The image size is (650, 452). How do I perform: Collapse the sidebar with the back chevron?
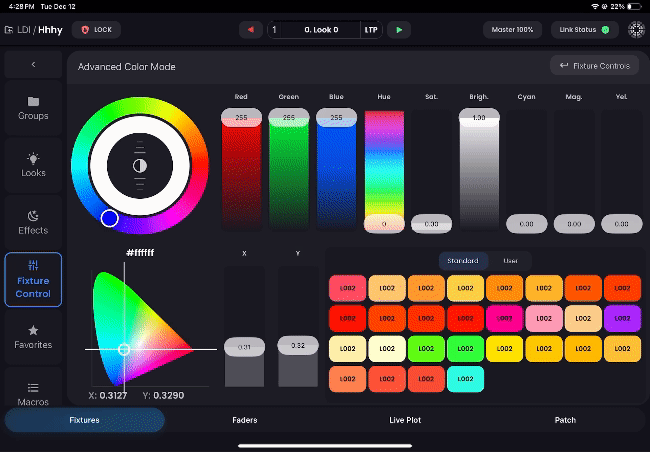click(x=33, y=65)
